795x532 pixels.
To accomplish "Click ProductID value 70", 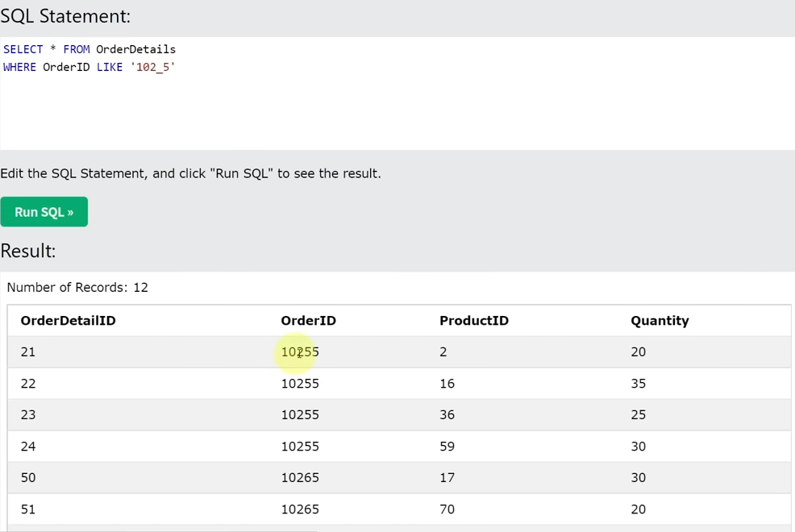I will 447,509.
